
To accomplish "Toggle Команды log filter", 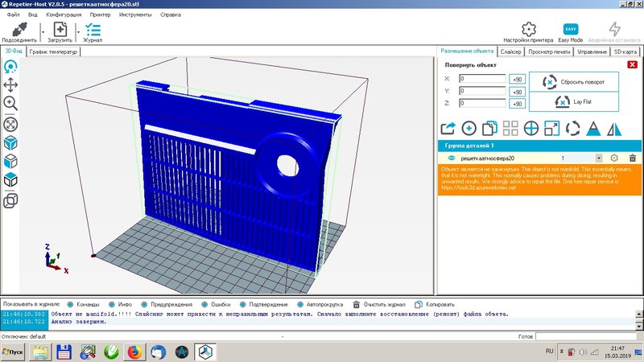I will coord(84,305).
